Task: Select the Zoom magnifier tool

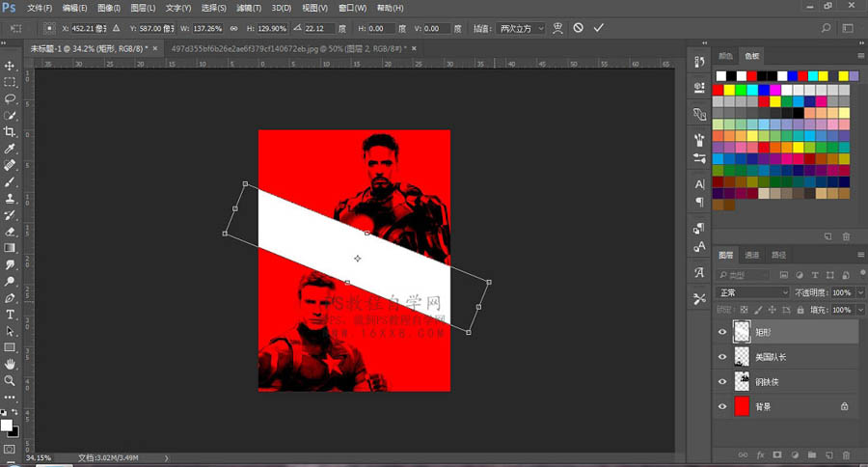Action: (x=10, y=380)
